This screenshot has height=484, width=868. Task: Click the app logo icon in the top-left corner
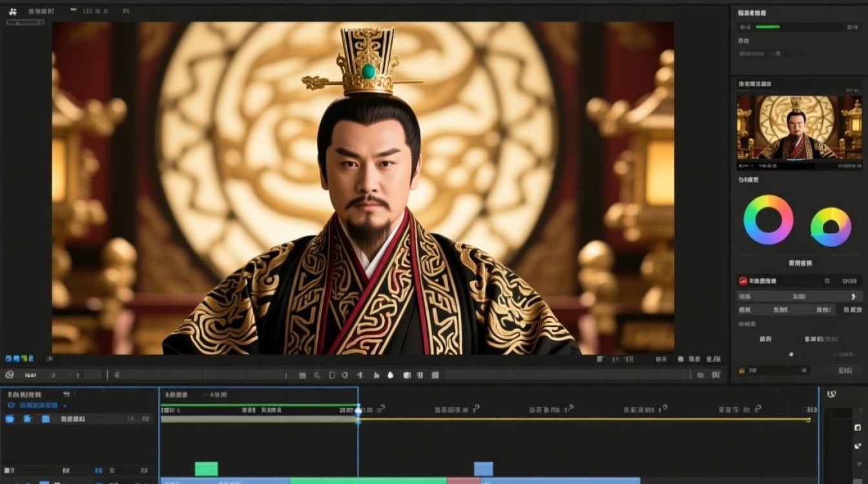[12, 11]
